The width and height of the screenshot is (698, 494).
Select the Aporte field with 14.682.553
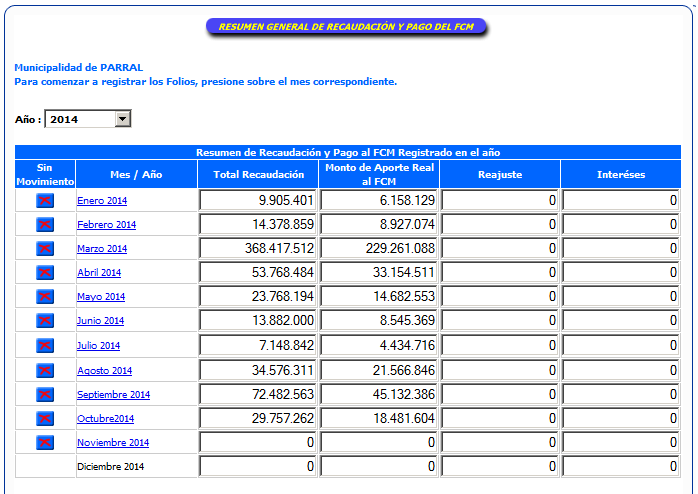(x=379, y=297)
